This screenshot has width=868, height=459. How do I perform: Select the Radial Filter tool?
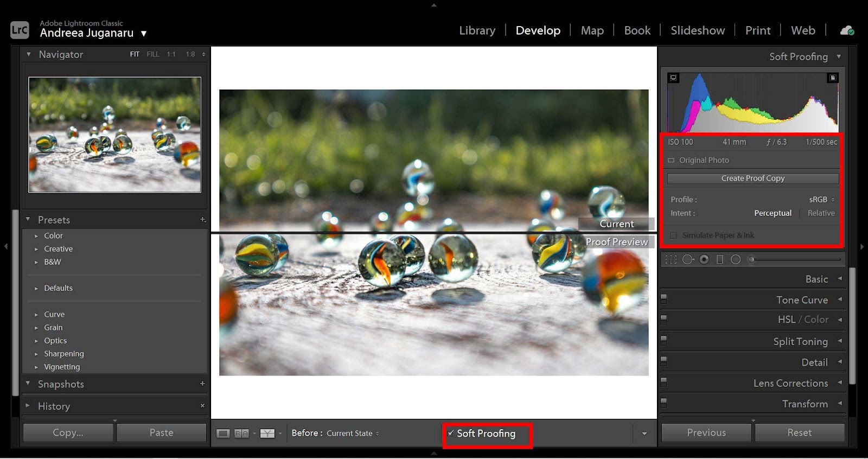(736, 259)
